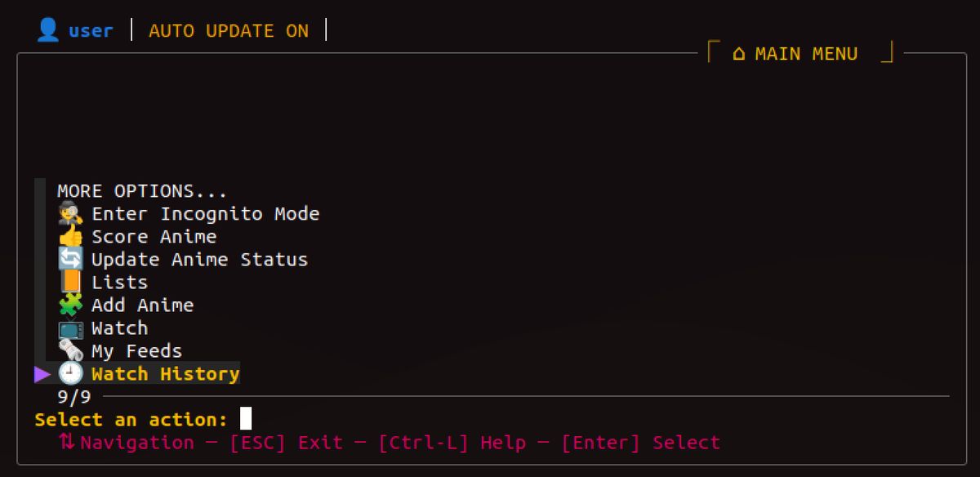Image resolution: width=980 pixels, height=477 pixels.
Task: Click the [ESC] Exit hint
Action: pyautogui.click(x=286, y=443)
